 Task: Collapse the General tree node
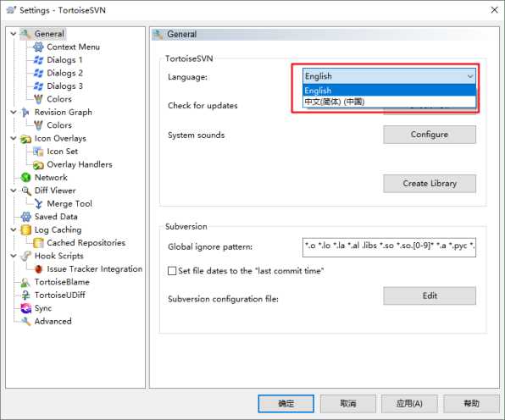[14, 34]
